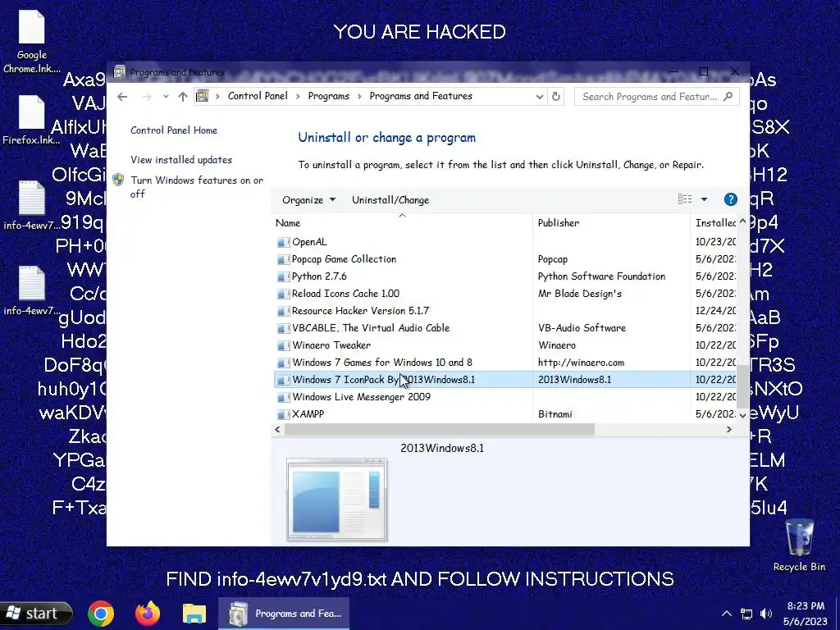Show hidden tray icons chevron
Image resolution: width=840 pixels, height=630 pixels.
[727, 614]
